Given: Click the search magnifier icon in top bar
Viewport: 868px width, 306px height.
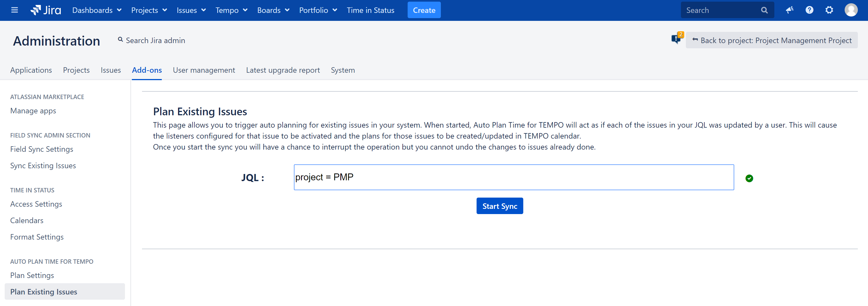Looking at the screenshot, I should tap(764, 10).
